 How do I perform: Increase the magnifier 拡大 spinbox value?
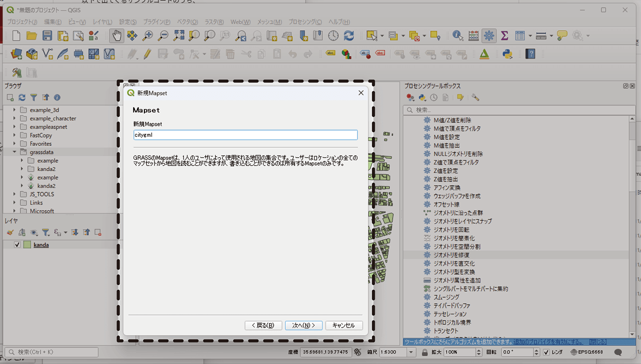click(x=479, y=351)
